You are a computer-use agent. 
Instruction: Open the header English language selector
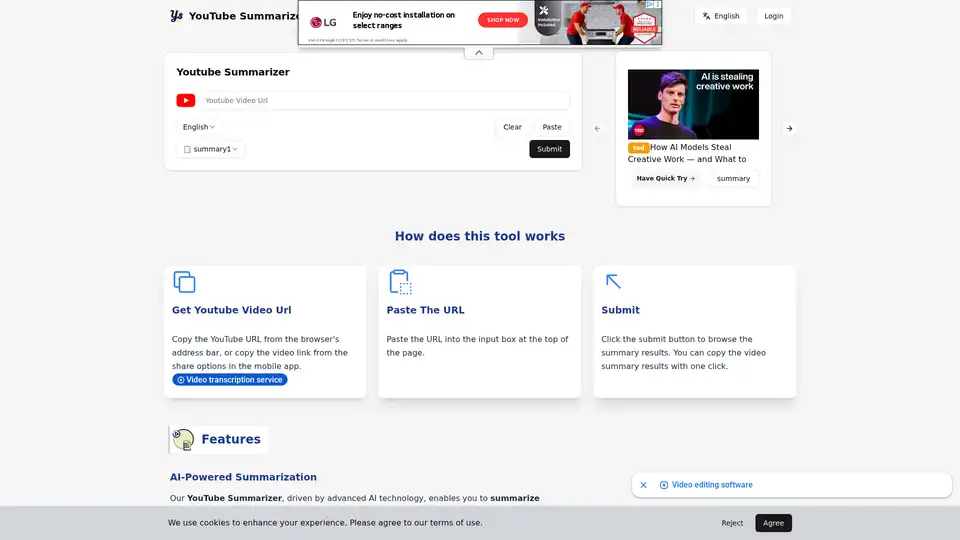tap(721, 16)
